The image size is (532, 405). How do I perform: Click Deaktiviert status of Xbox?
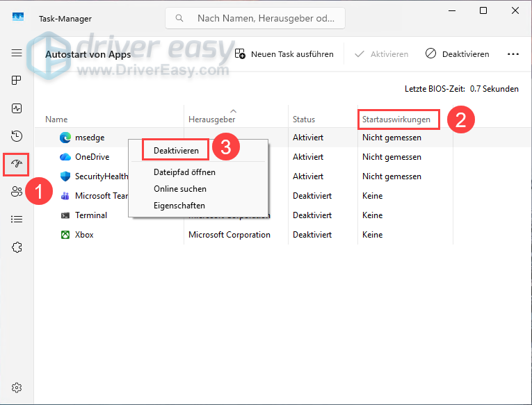pyautogui.click(x=312, y=235)
